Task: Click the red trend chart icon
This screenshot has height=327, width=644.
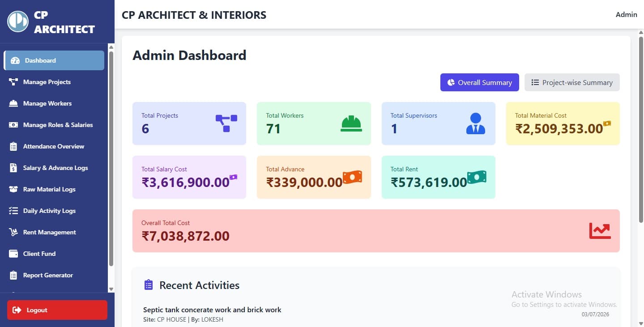Action: pos(600,231)
